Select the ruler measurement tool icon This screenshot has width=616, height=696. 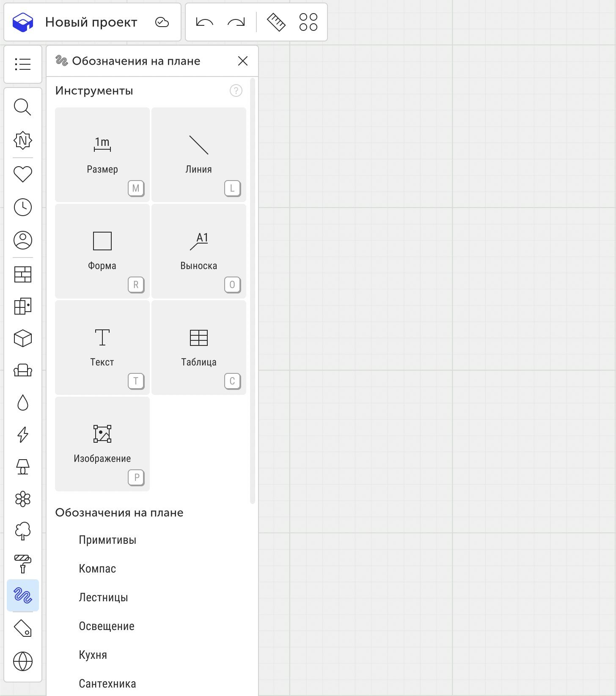[276, 22]
